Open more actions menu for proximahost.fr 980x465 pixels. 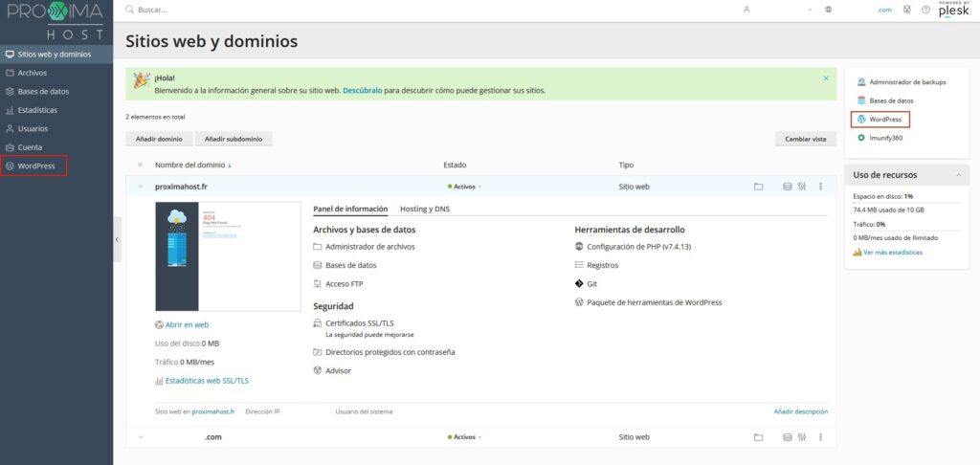coord(820,187)
